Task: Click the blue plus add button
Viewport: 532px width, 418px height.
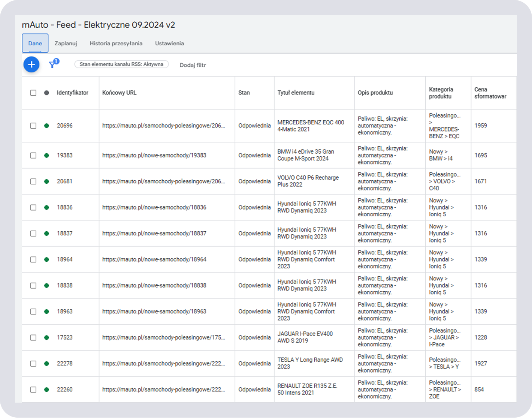Action: 31,64
